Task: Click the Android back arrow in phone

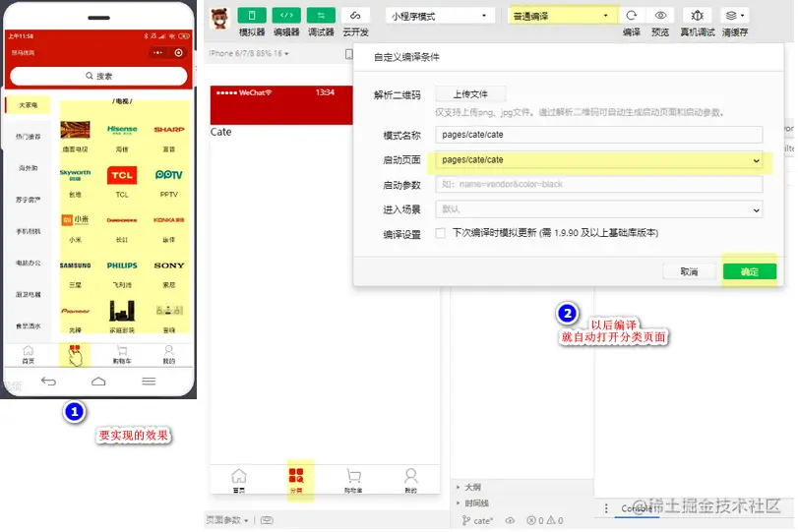Action: pyautogui.click(x=49, y=382)
